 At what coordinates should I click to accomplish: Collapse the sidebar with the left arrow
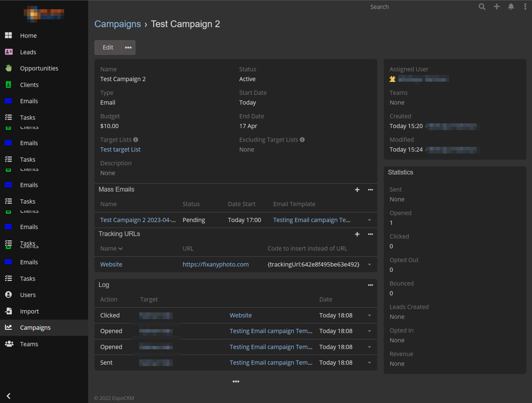pos(9,396)
